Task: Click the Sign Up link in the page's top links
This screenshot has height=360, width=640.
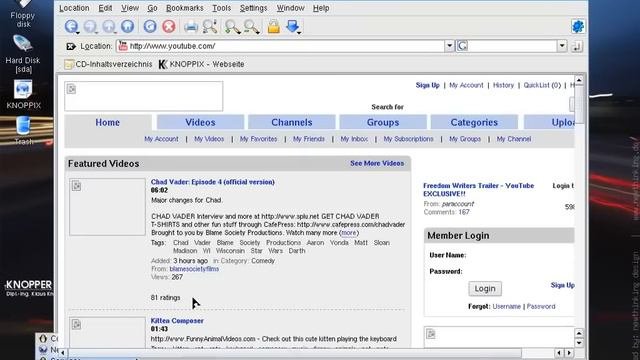Action: 427,85
